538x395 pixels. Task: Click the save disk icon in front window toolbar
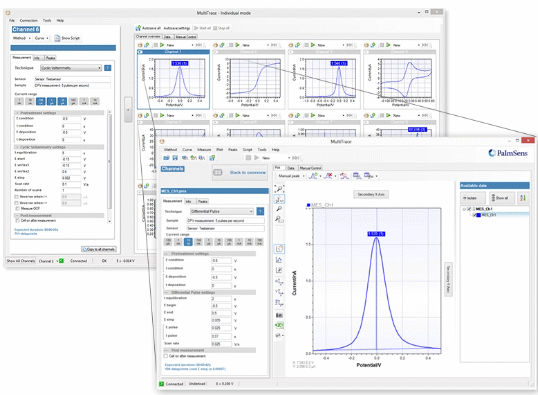[175, 158]
